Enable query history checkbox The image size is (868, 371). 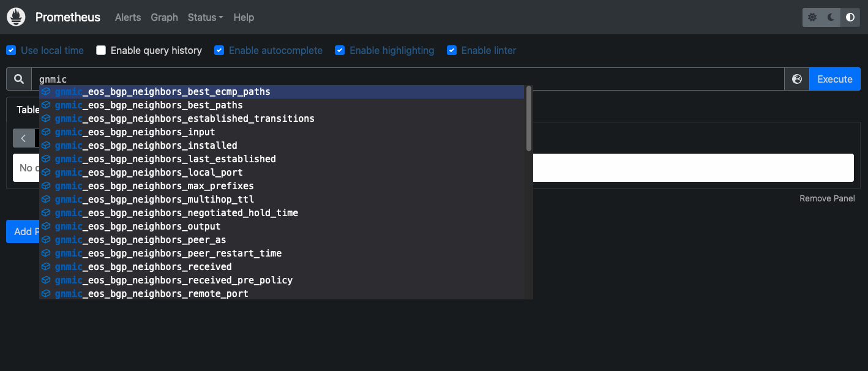pos(101,50)
